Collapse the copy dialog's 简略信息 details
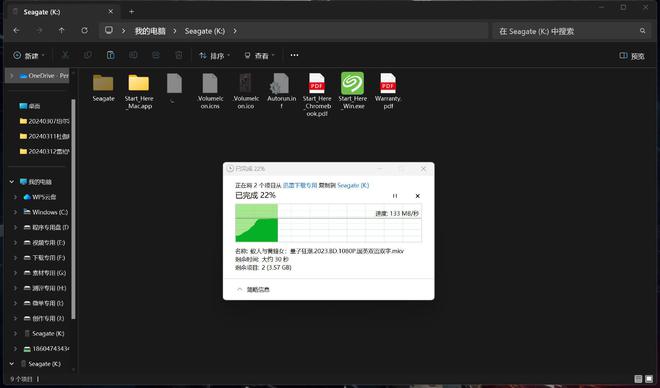This screenshot has width=660, height=388. (x=253, y=290)
